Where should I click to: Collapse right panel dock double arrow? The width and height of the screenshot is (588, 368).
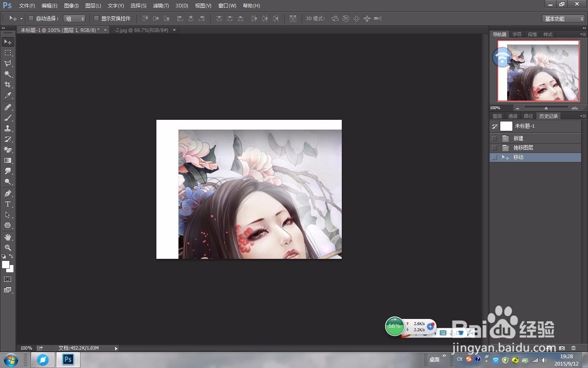point(584,28)
